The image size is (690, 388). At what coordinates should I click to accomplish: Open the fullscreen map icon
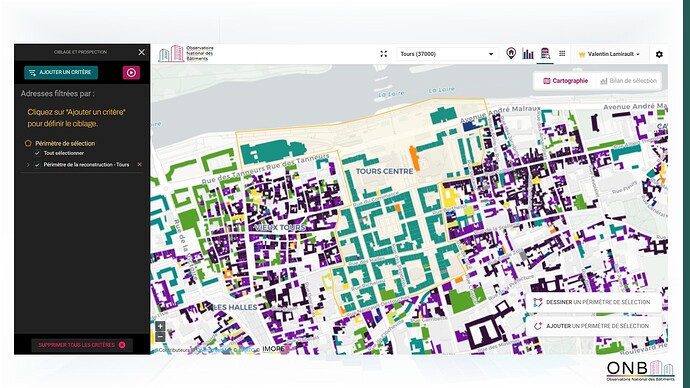[x=384, y=54]
